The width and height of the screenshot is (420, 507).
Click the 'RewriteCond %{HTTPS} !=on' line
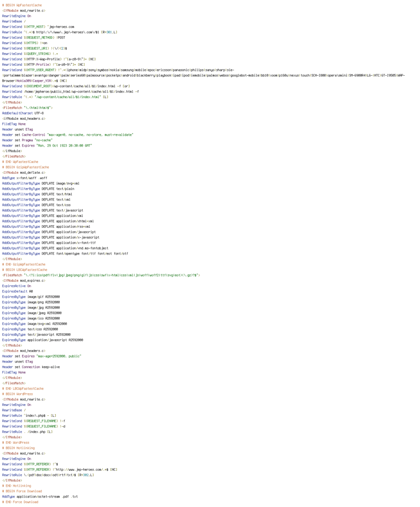tap(25, 43)
